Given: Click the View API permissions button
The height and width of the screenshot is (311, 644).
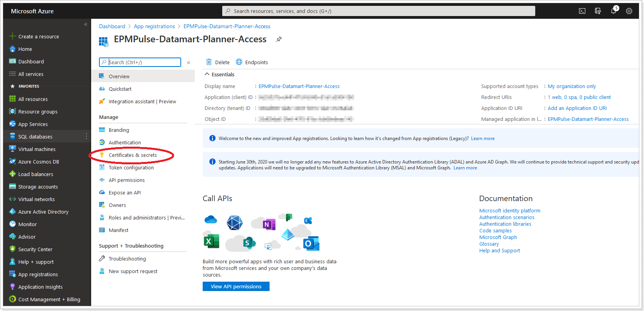Looking at the screenshot, I should [x=236, y=286].
